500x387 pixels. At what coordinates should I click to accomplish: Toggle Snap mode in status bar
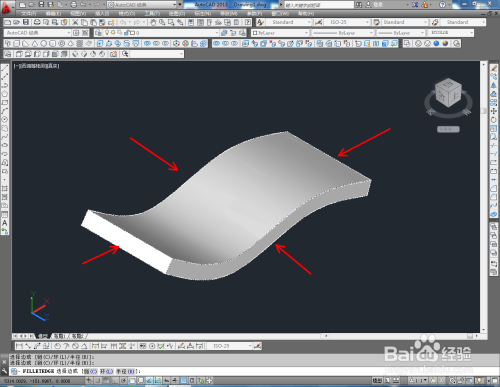point(98,380)
